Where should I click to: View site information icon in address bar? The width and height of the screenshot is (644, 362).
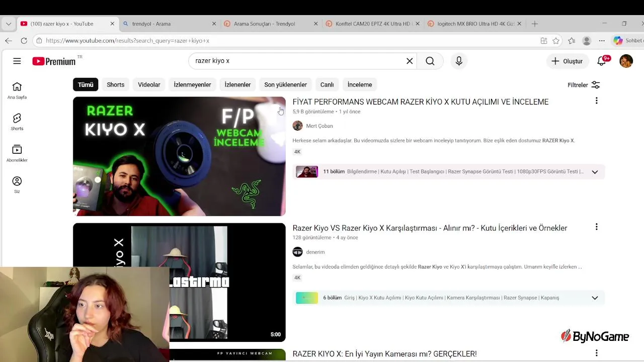[x=39, y=41]
